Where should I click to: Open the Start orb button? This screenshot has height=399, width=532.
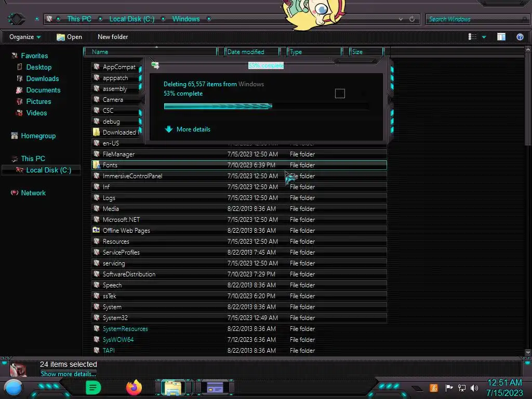(x=13, y=388)
